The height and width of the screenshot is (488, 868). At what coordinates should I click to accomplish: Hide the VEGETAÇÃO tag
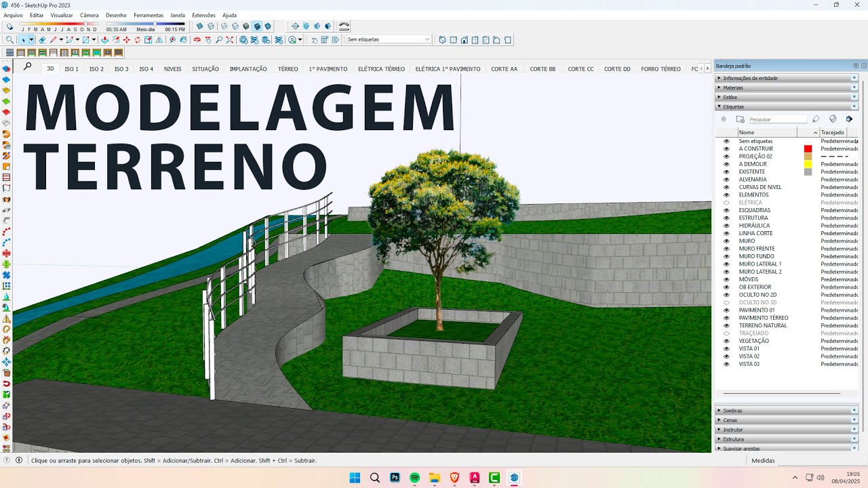click(726, 341)
